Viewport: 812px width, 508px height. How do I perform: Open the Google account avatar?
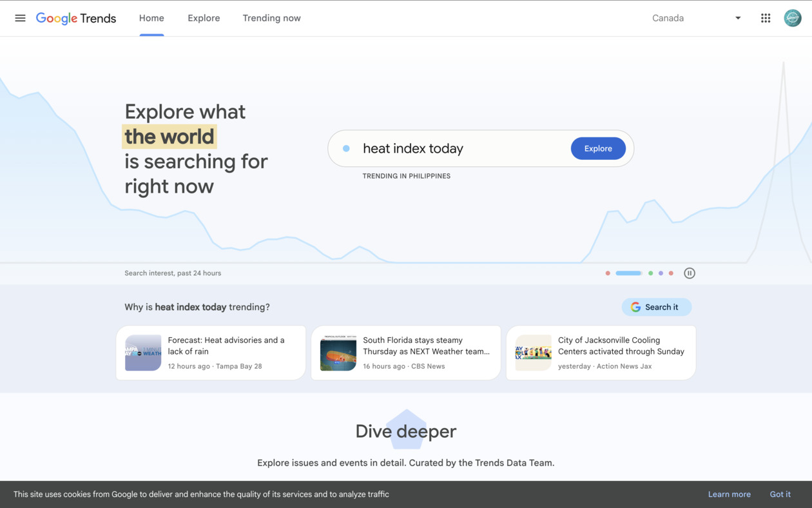[x=793, y=18]
